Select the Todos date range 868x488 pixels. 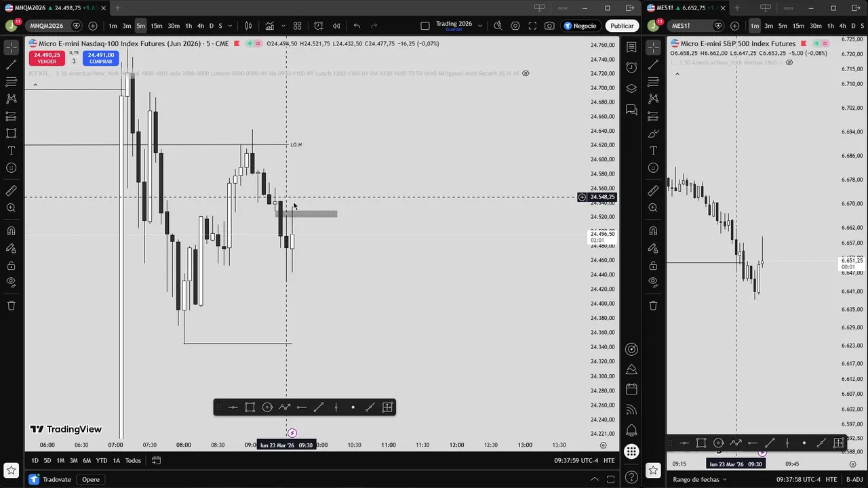133,461
